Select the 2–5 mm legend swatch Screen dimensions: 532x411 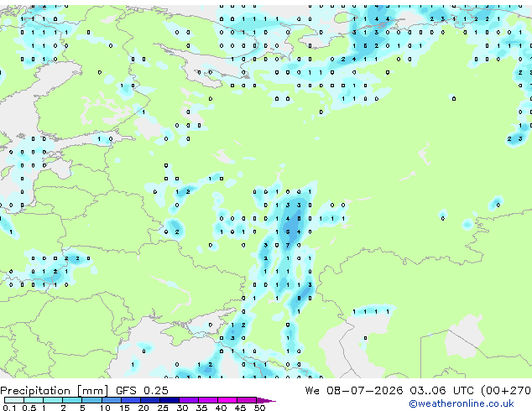click(72, 400)
